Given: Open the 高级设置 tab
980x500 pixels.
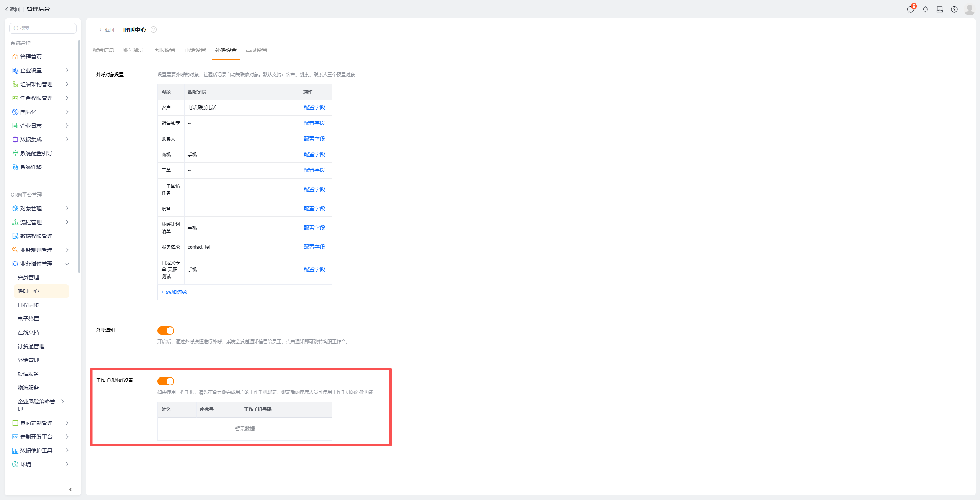Looking at the screenshot, I should click(x=257, y=50).
